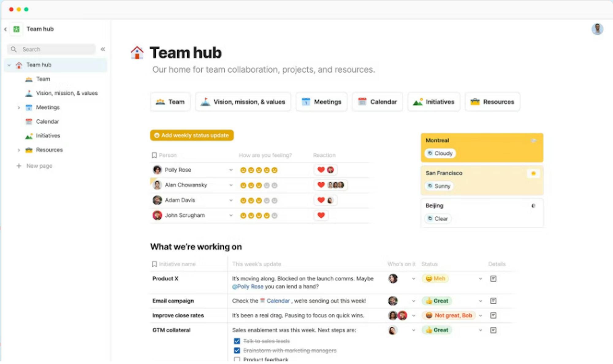Click heart reaction on Polly Rose row
The height and width of the screenshot is (364, 613).
tap(321, 170)
